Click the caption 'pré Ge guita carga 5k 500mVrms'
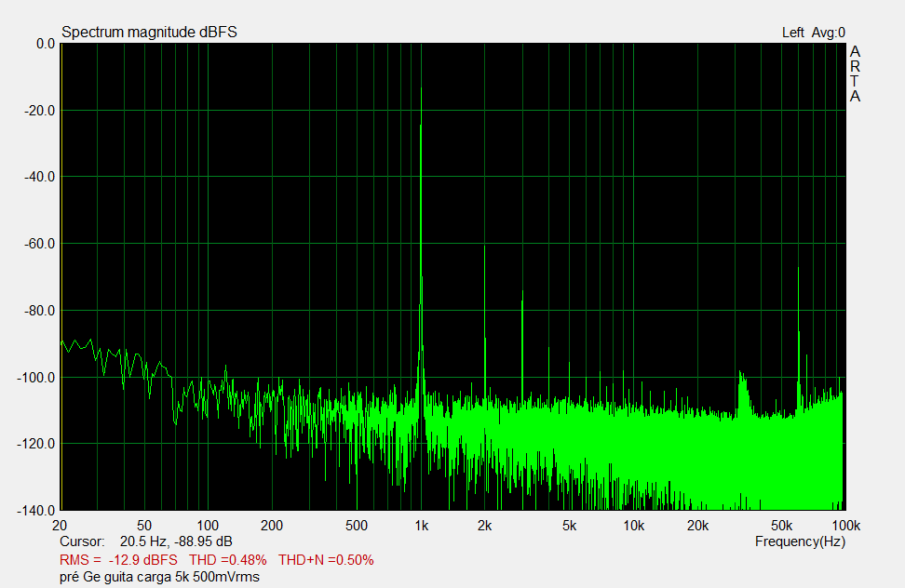 (159, 577)
